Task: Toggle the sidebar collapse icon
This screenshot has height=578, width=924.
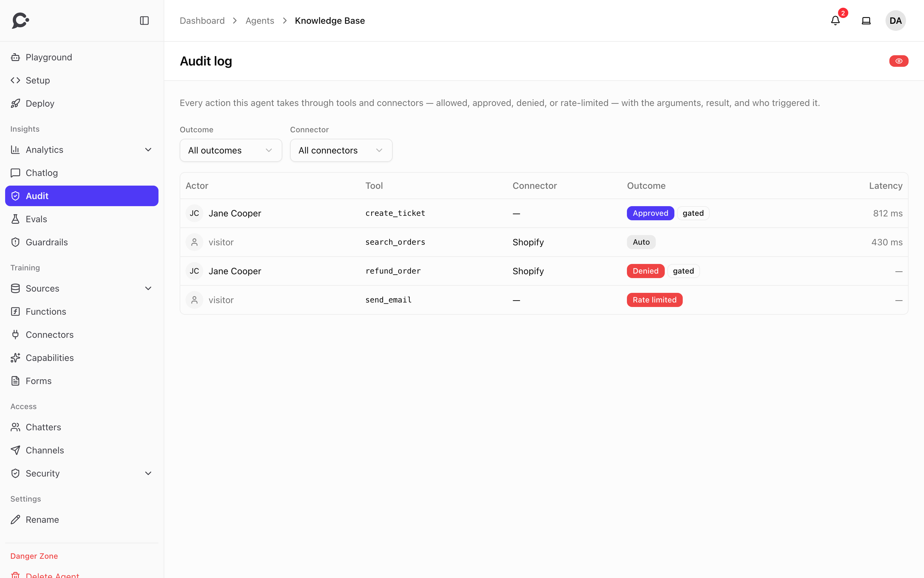Action: point(144,21)
